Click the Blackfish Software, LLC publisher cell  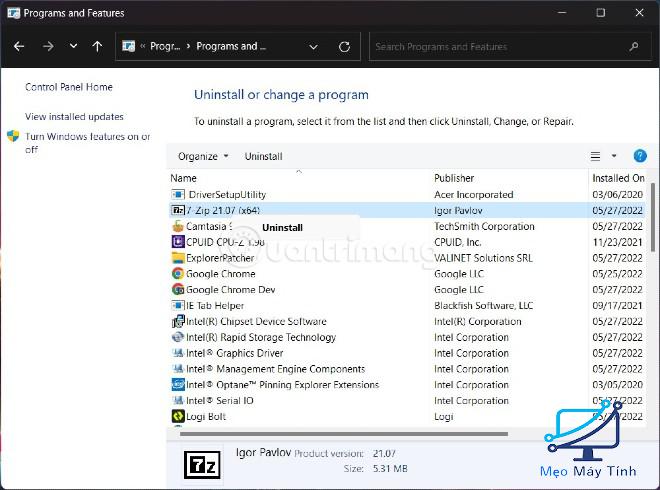[x=484, y=306]
